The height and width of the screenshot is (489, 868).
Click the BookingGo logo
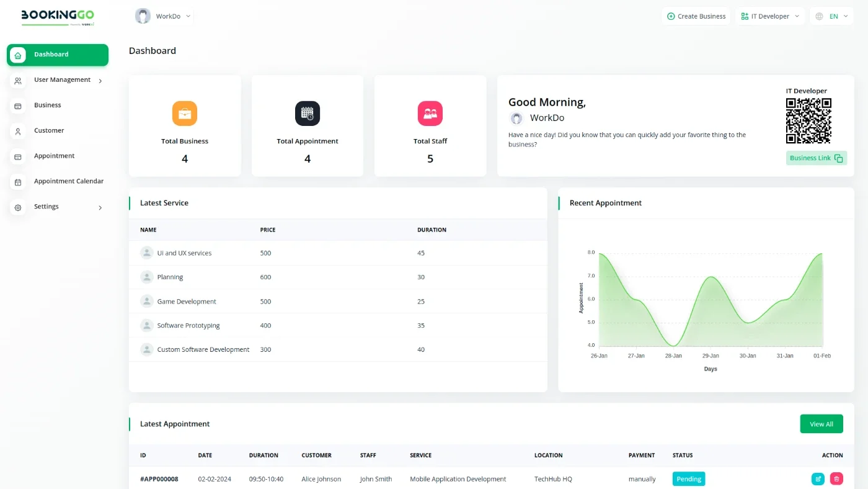[58, 17]
